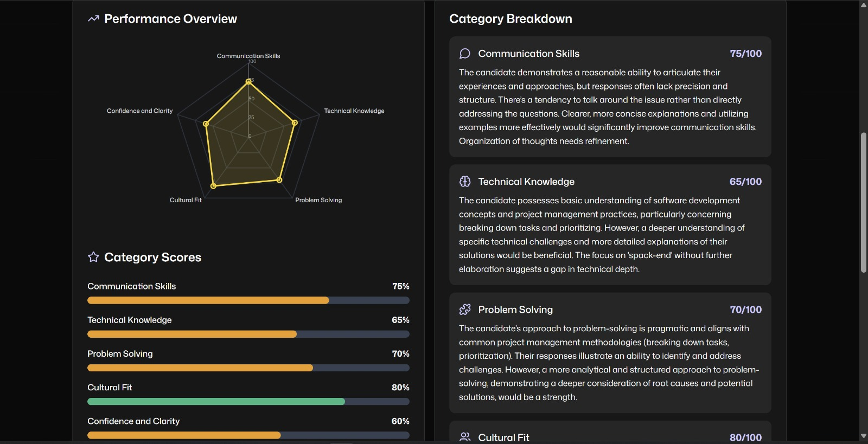Click the scrollbar up arrow
This screenshot has width=868, height=444.
pyautogui.click(x=863, y=5)
